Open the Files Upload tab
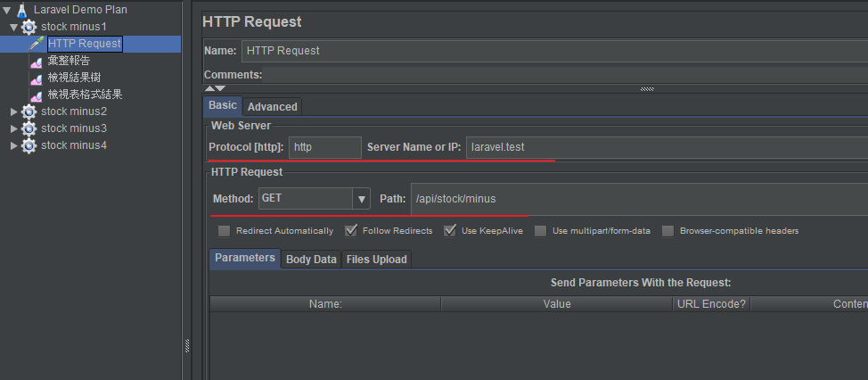Screen dimensions: 868x380 pyautogui.click(x=376, y=260)
